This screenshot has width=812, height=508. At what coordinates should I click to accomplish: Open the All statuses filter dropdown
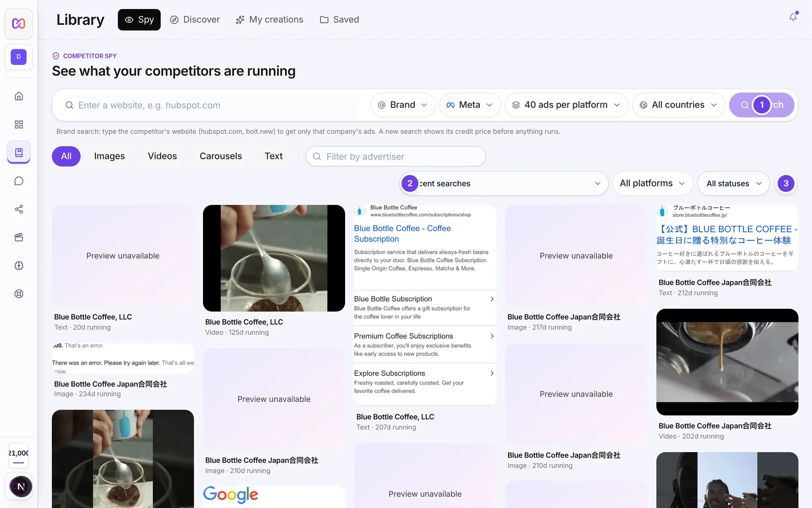click(734, 183)
